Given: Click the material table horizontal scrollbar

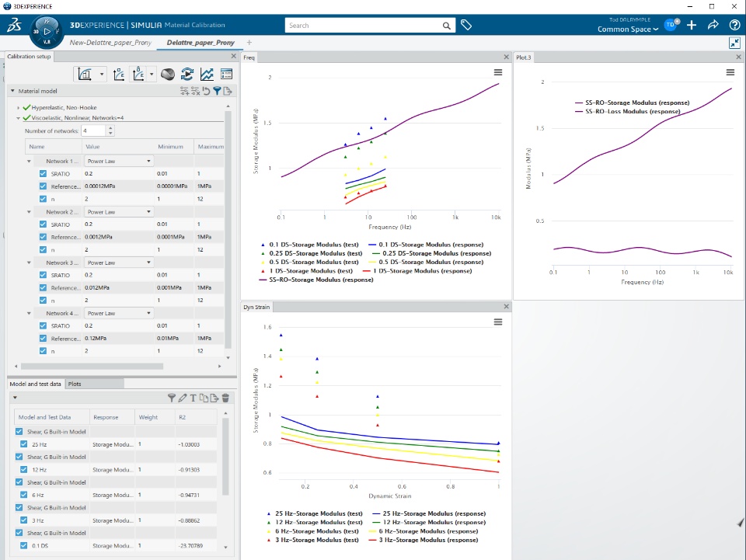Looking at the screenshot, I should click(92, 366).
